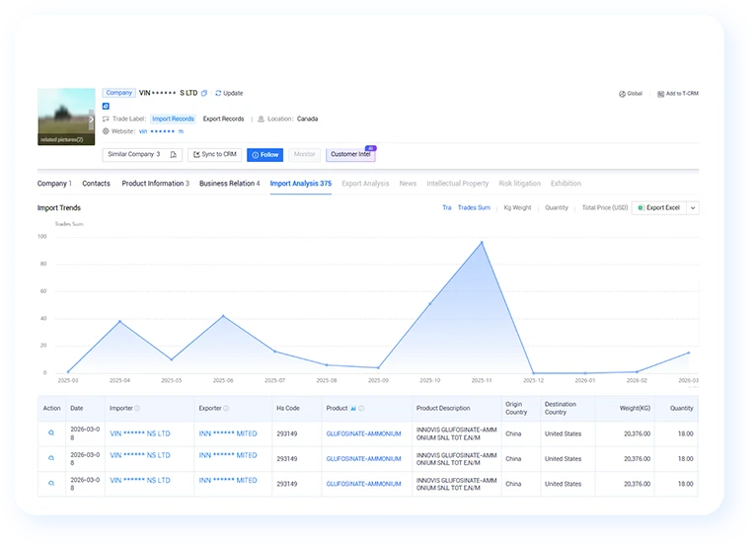The image size is (756, 547).
Task: Open website link icon after vin address
Action: [181, 131]
